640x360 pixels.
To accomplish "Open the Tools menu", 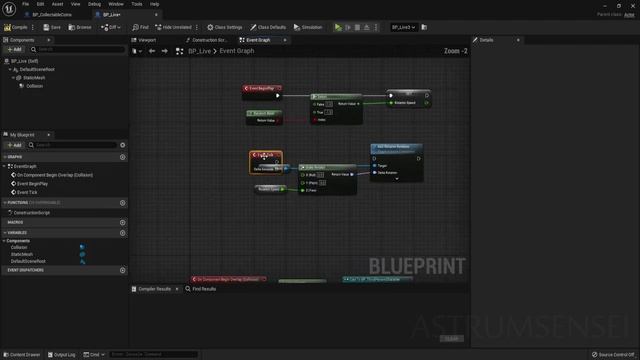I will (x=137, y=4).
